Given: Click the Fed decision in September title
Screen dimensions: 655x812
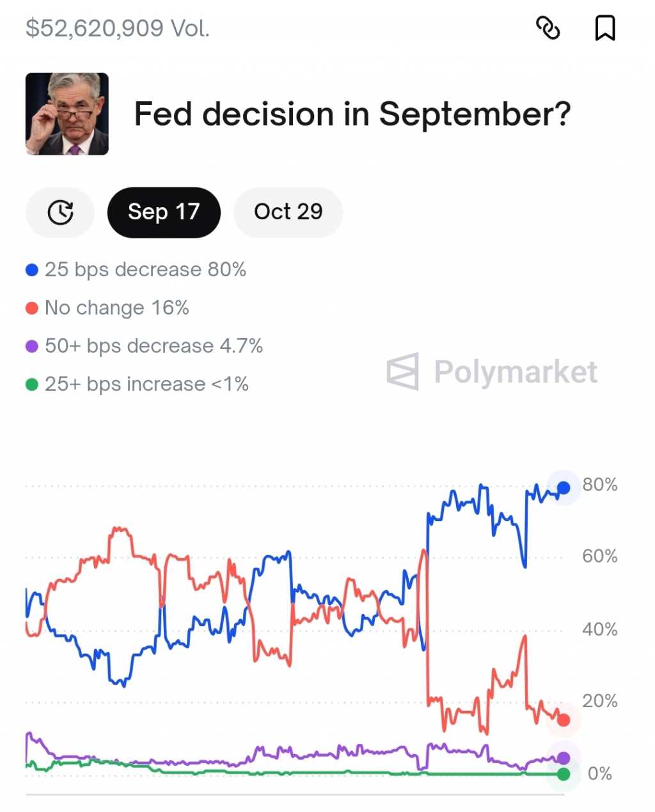Looking at the screenshot, I should (352, 114).
